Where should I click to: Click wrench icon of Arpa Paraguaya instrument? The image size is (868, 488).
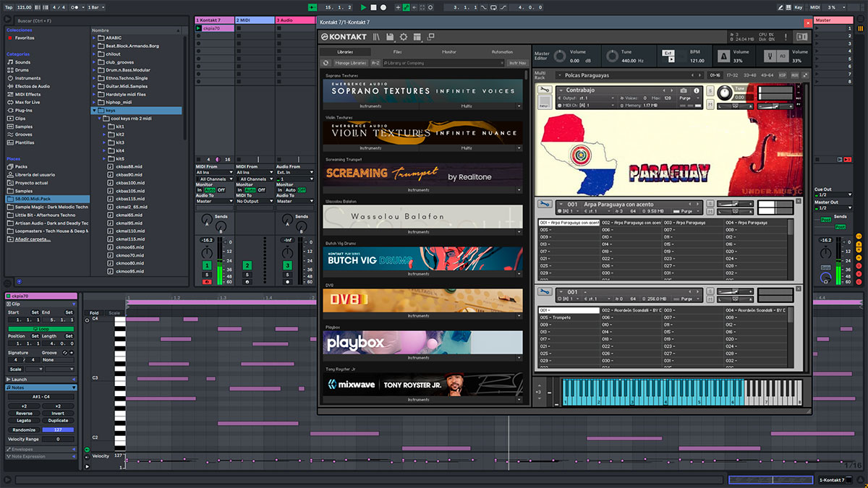545,205
